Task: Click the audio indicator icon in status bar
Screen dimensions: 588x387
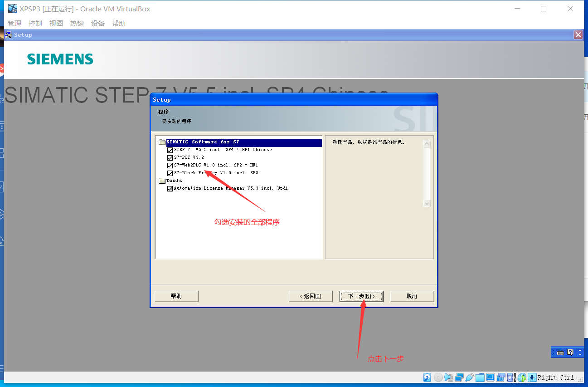Action: pos(449,377)
